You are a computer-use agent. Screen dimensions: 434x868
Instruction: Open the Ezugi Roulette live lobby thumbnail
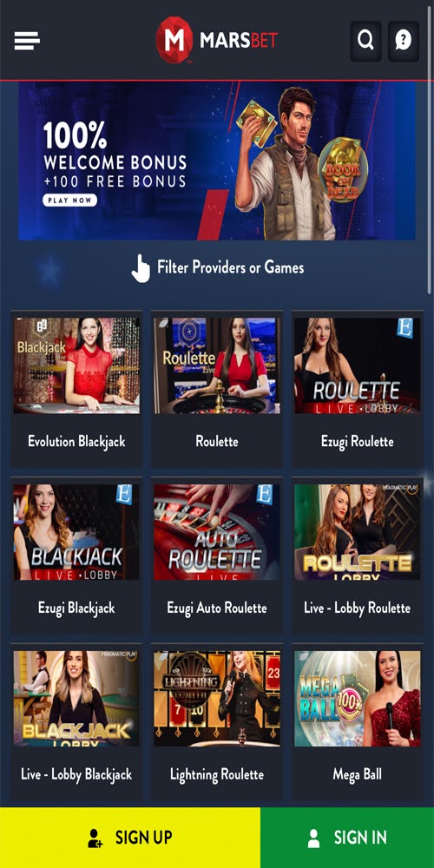357,365
